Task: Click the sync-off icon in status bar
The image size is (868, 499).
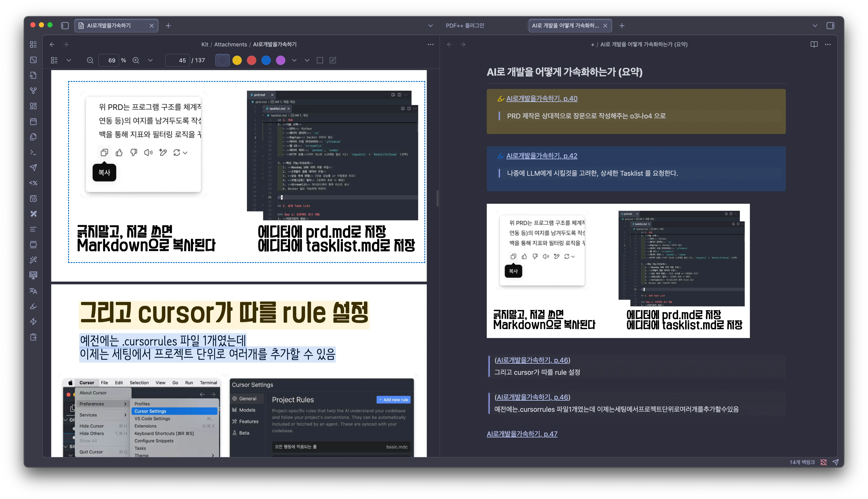Action: 824,462
